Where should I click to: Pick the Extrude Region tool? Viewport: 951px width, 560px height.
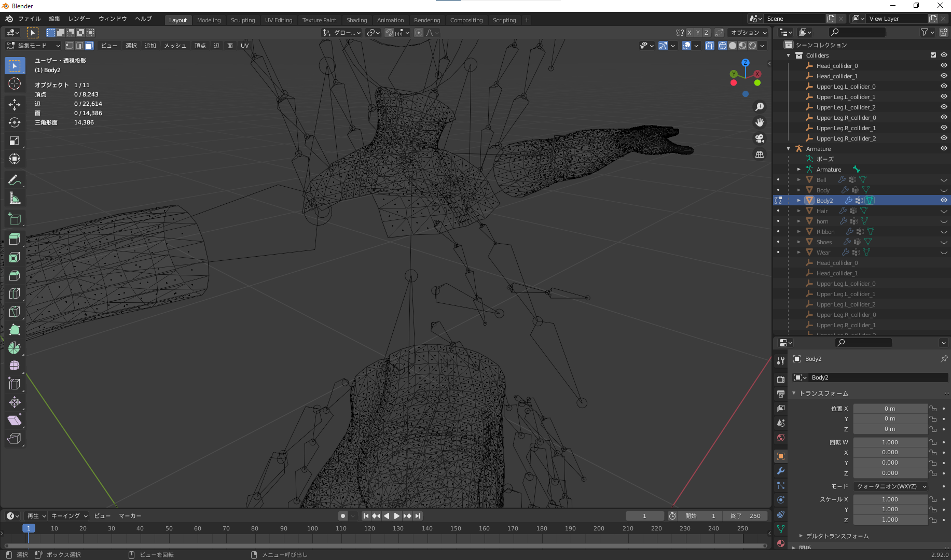pyautogui.click(x=15, y=239)
